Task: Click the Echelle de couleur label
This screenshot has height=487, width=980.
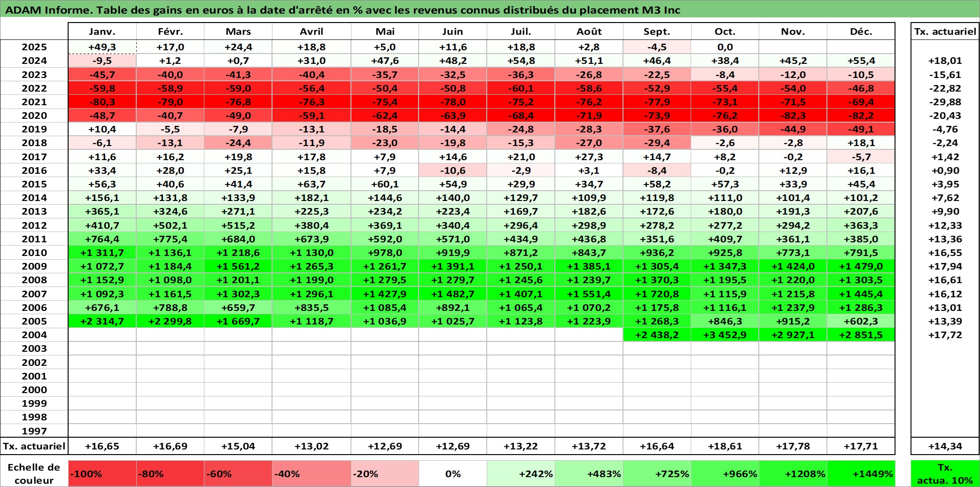Action: coord(34,473)
